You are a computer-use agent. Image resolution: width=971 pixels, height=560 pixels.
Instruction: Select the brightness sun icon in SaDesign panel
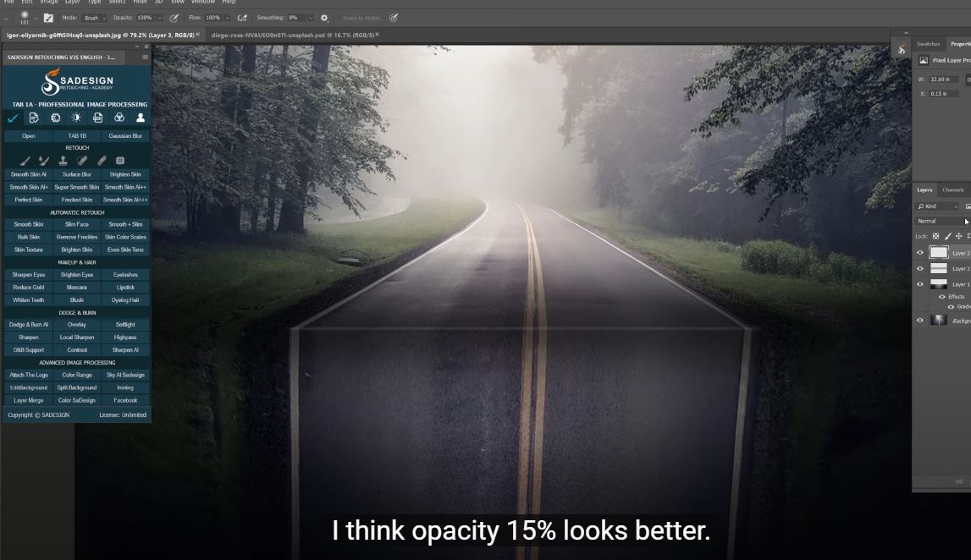click(x=77, y=118)
